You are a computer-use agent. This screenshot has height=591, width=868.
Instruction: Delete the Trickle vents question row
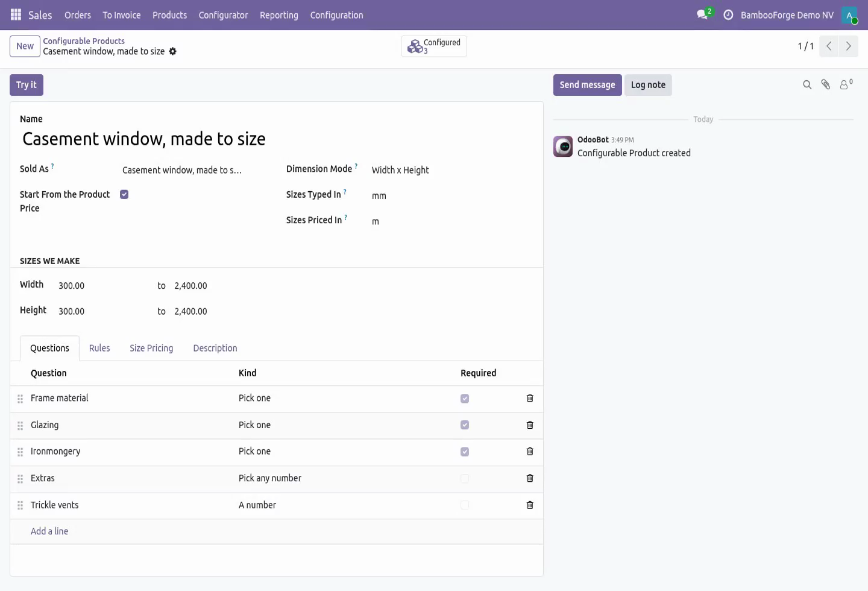[x=530, y=505]
